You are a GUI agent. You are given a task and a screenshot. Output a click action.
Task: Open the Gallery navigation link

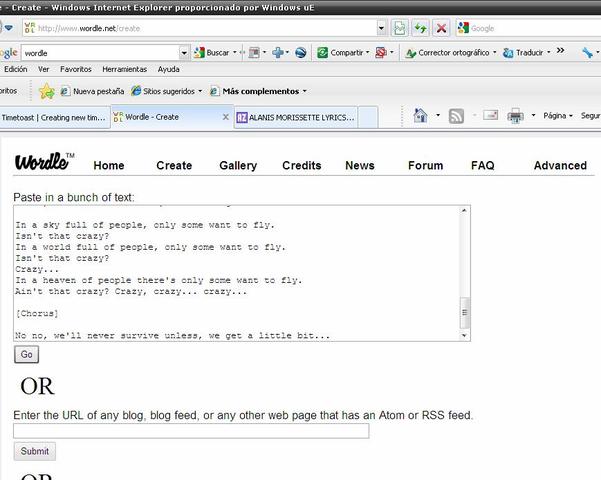tap(238, 165)
